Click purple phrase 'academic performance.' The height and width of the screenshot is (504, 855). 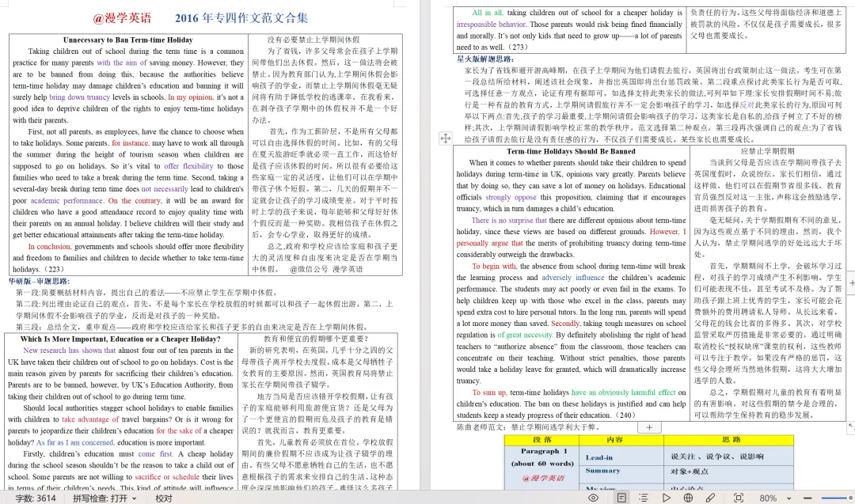[66, 200]
